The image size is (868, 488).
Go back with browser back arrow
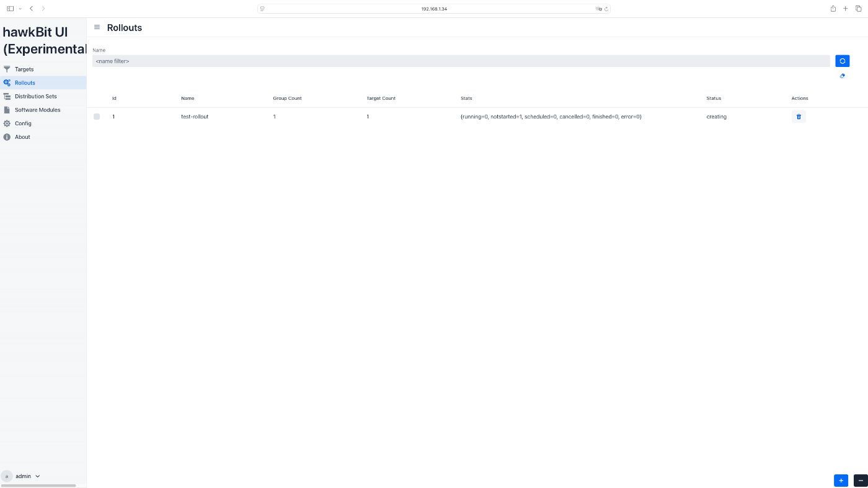(x=31, y=9)
